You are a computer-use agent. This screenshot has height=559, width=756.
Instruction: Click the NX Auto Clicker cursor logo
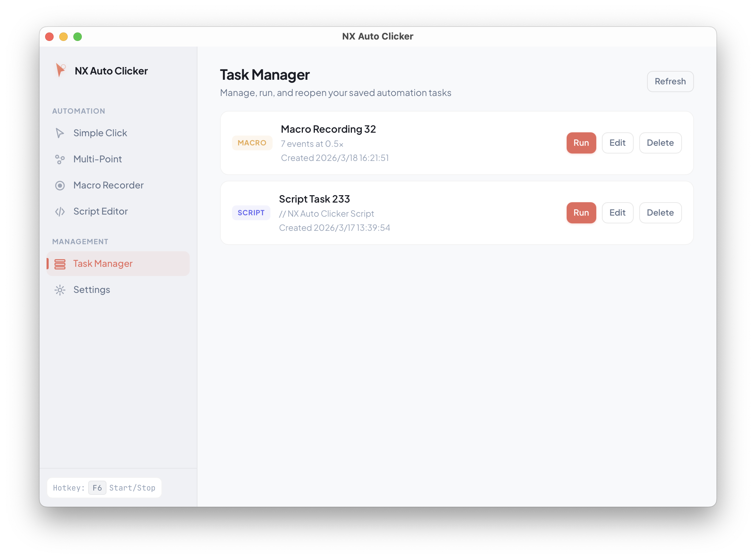[x=60, y=70]
